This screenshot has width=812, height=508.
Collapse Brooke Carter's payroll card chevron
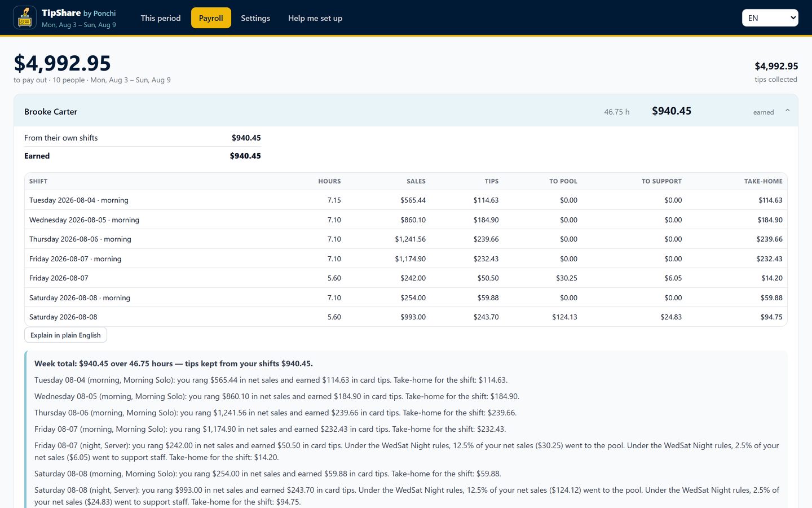click(x=787, y=111)
